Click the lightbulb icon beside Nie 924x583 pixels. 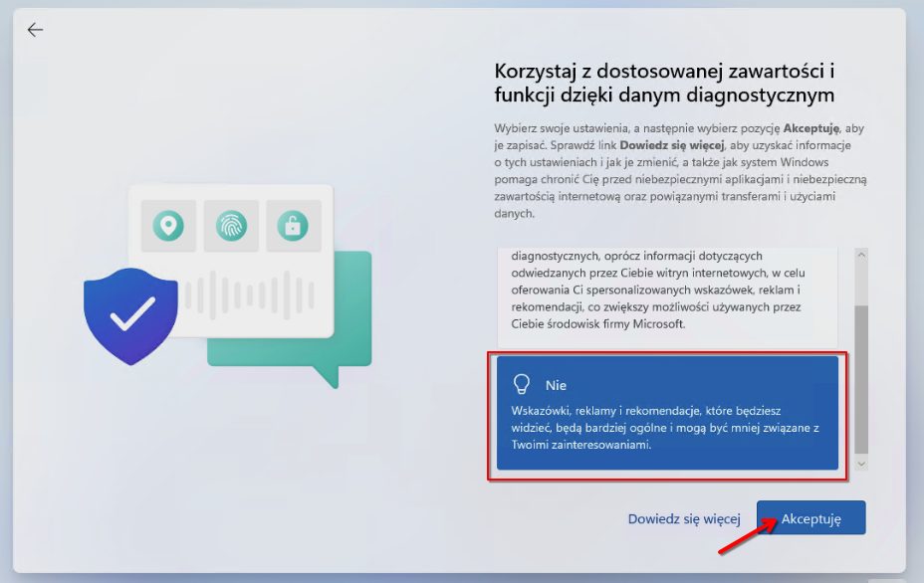pos(520,384)
